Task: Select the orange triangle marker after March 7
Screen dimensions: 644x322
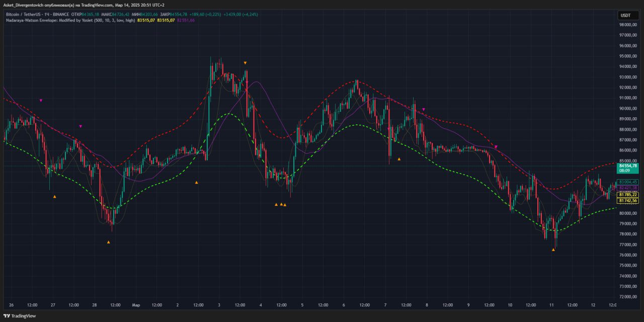Action: pyautogui.click(x=399, y=159)
